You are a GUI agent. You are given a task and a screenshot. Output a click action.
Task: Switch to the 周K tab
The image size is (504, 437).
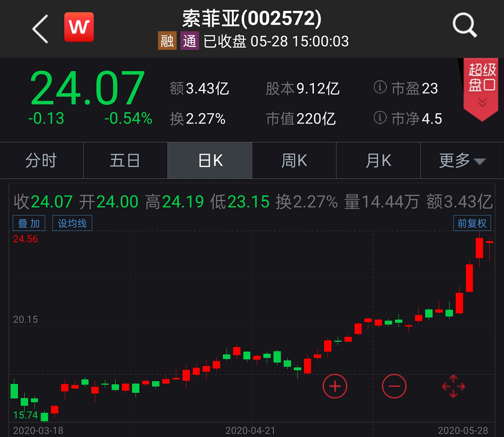click(x=294, y=160)
